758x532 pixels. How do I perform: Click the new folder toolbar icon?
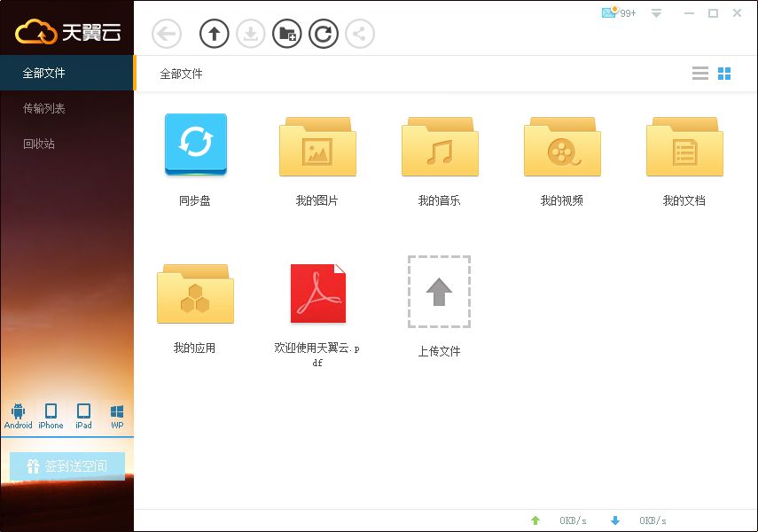click(x=287, y=34)
